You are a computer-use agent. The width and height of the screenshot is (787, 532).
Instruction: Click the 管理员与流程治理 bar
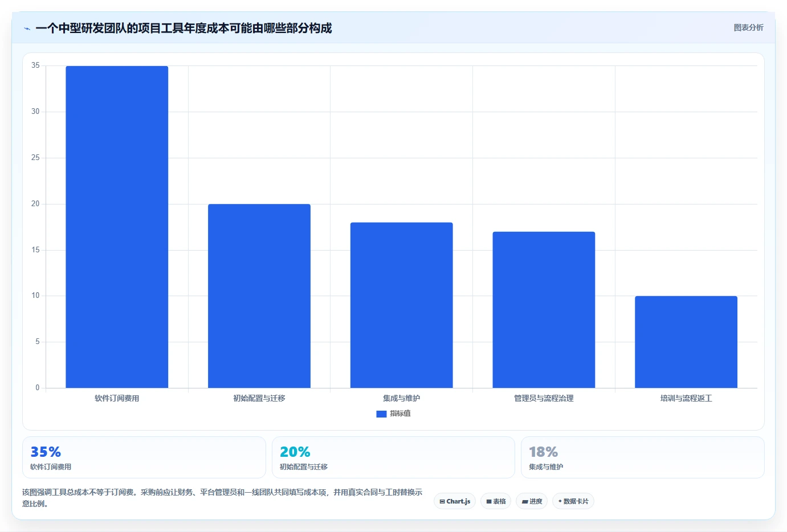(x=544, y=310)
